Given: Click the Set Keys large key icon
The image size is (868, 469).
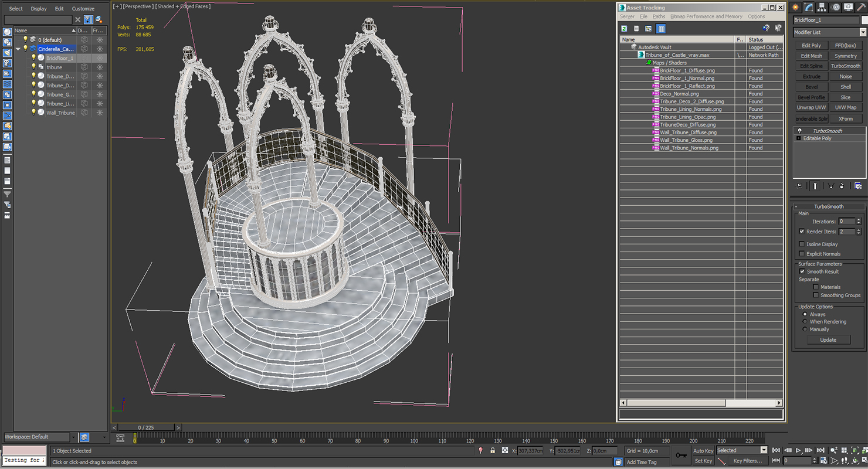Looking at the screenshot, I should click(x=680, y=455).
